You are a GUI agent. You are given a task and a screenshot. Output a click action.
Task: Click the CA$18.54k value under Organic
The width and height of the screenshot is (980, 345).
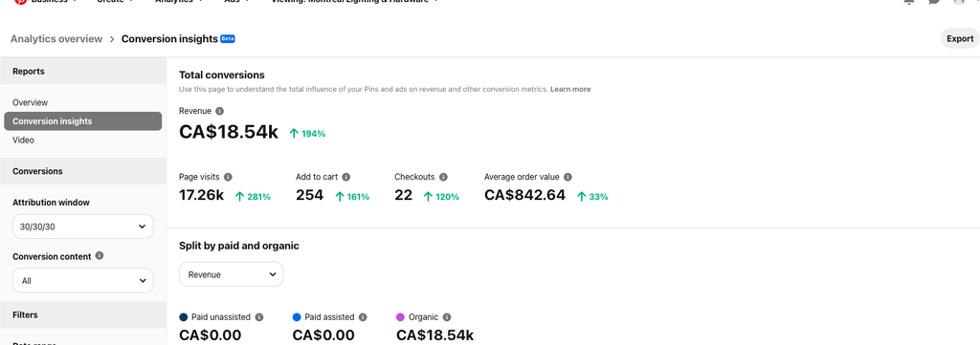[x=435, y=335]
